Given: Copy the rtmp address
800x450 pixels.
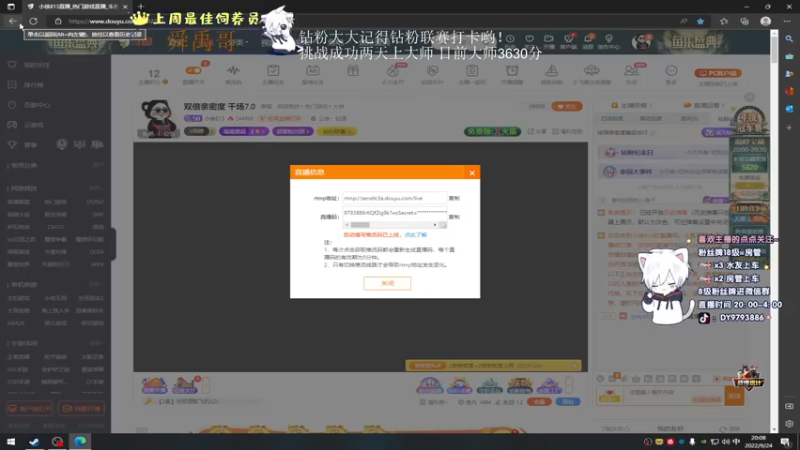Looking at the screenshot, I should click(454, 198).
